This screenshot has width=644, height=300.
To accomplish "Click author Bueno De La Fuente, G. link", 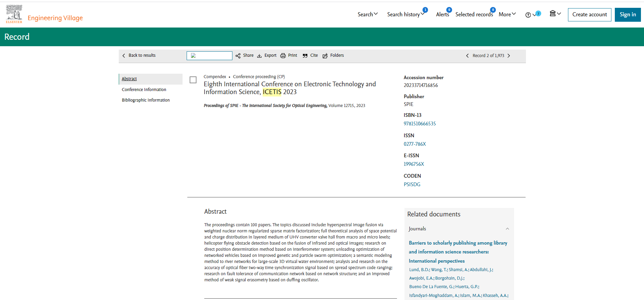I will [x=432, y=287].
